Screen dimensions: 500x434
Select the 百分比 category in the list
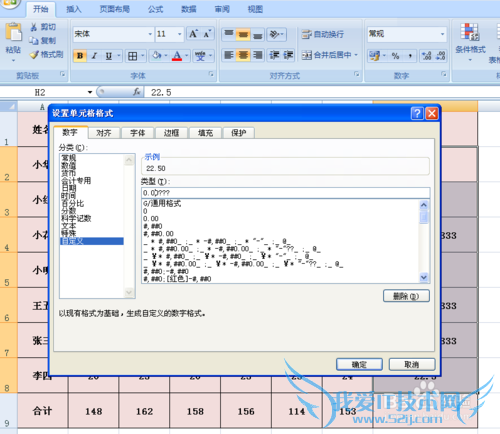[x=72, y=203]
